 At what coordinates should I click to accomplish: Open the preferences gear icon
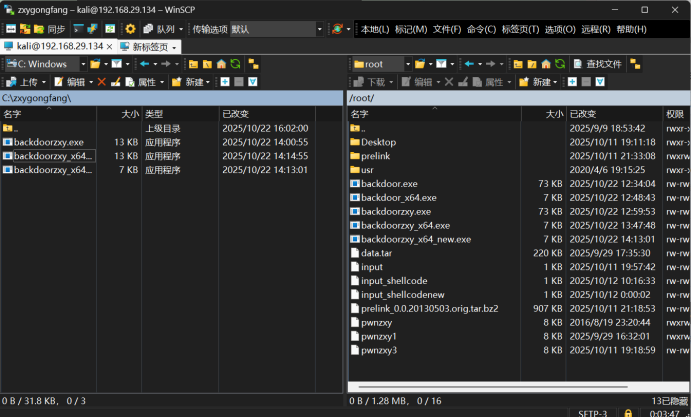coord(130,30)
